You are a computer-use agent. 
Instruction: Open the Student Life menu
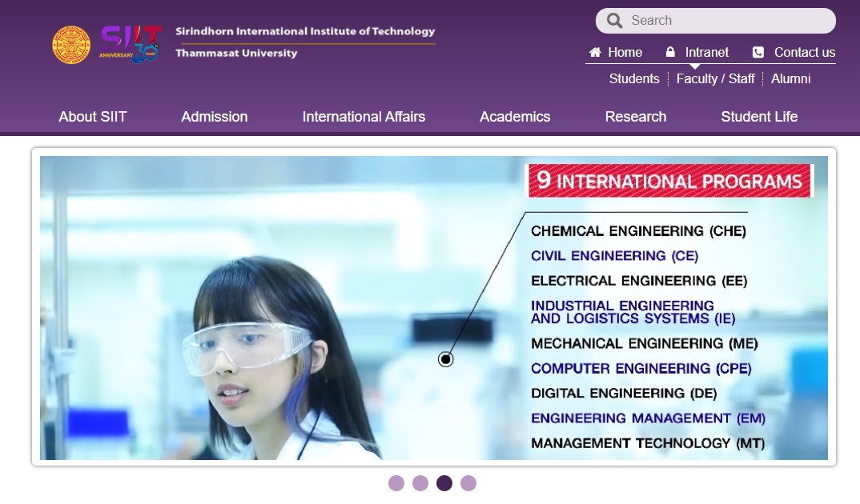tap(759, 117)
